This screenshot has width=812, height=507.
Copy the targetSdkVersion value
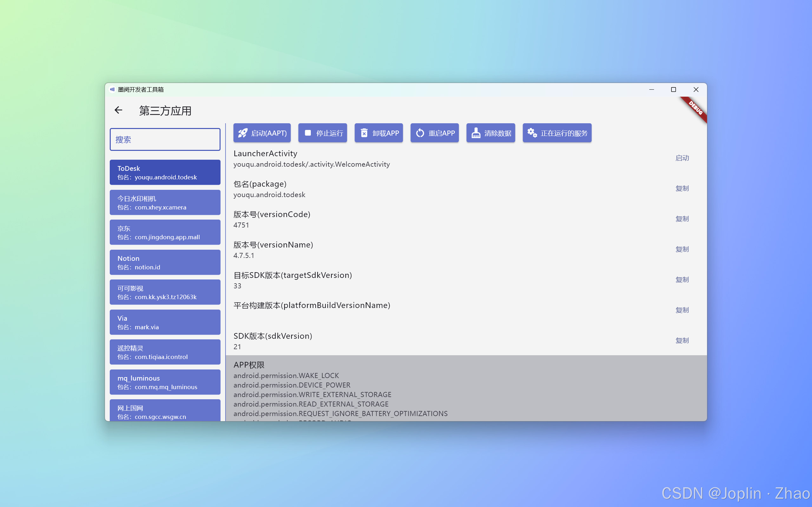682,280
